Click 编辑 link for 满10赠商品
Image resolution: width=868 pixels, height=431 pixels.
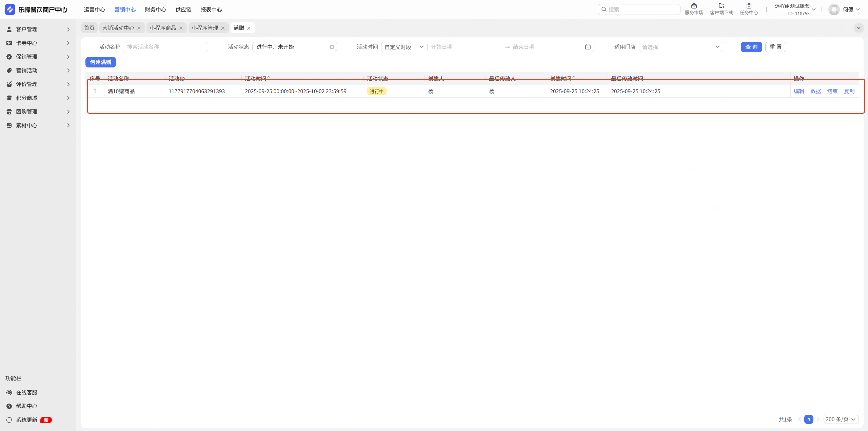pos(798,91)
